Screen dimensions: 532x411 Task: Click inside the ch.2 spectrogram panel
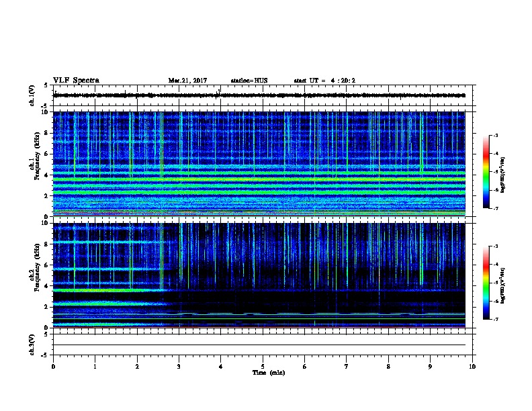259,275
